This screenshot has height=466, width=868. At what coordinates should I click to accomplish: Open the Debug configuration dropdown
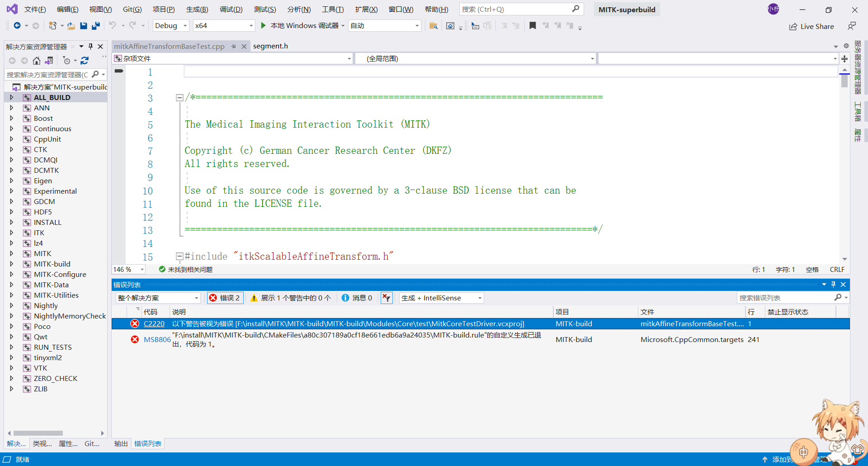click(x=171, y=26)
